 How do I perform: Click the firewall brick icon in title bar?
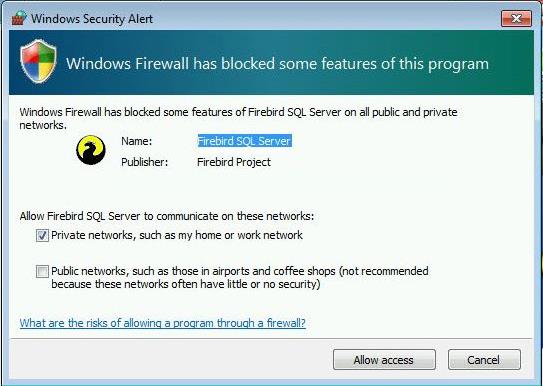pos(19,18)
